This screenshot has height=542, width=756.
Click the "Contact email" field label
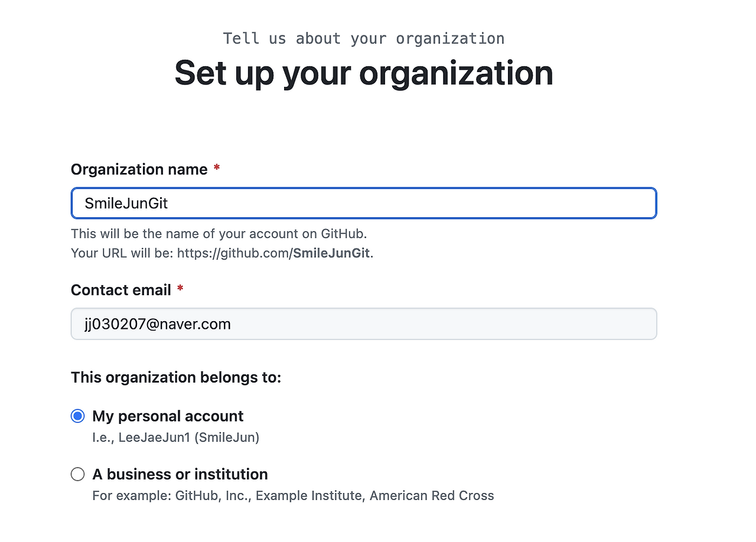pos(120,290)
